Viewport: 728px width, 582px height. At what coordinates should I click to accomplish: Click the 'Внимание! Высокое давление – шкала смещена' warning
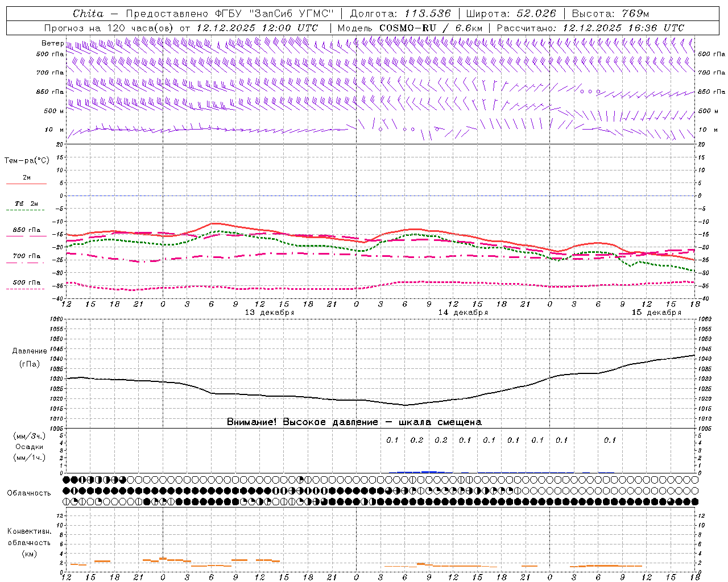(x=354, y=422)
